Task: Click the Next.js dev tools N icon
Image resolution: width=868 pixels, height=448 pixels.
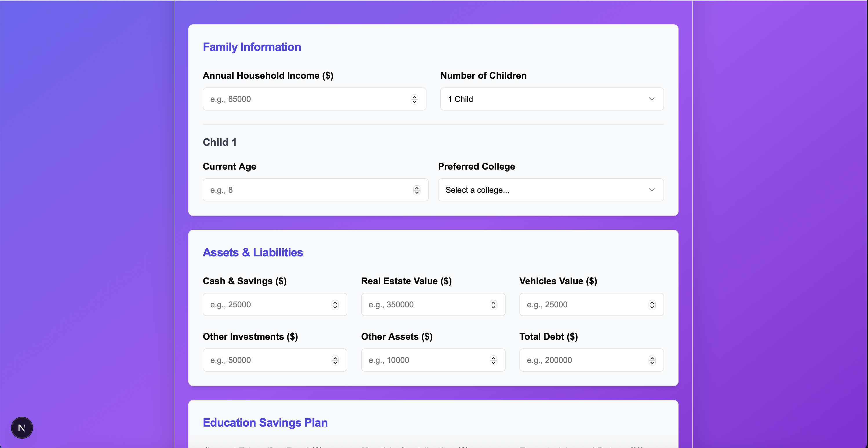Action: click(x=22, y=427)
